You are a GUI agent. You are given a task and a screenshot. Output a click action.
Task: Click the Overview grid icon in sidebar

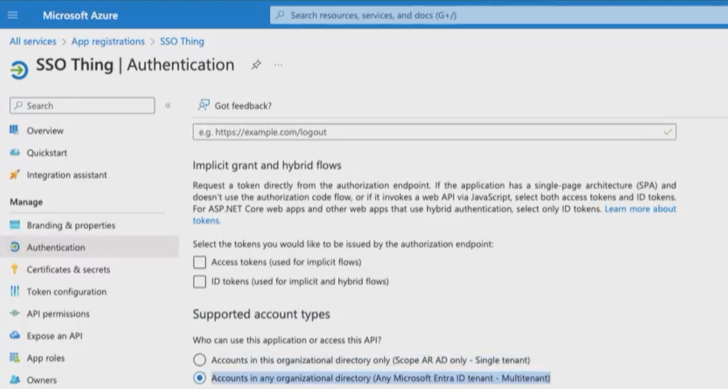pyautogui.click(x=14, y=130)
